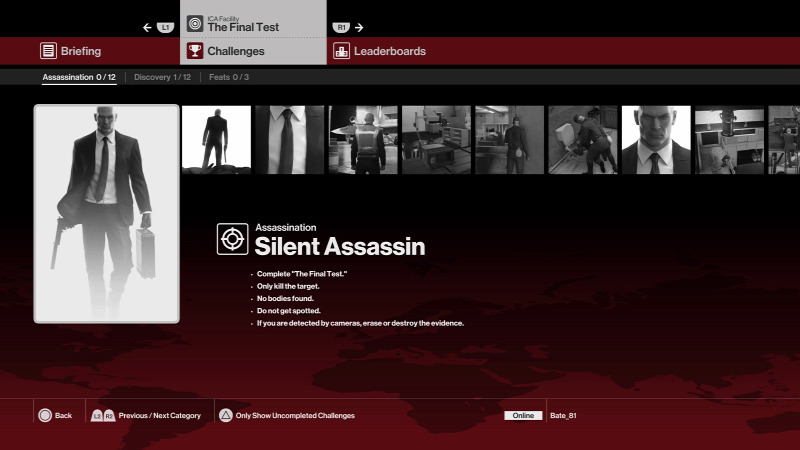Switch to Feats 0/3 category
The width and height of the screenshot is (800, 450).
(229, 77)
